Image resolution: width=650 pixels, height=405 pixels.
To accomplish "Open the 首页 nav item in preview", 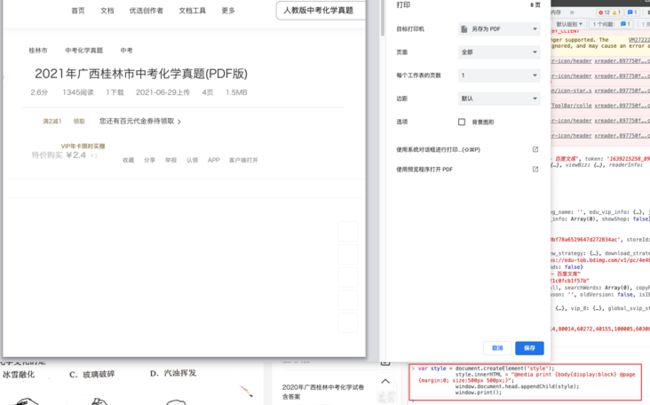I will 78,11.
